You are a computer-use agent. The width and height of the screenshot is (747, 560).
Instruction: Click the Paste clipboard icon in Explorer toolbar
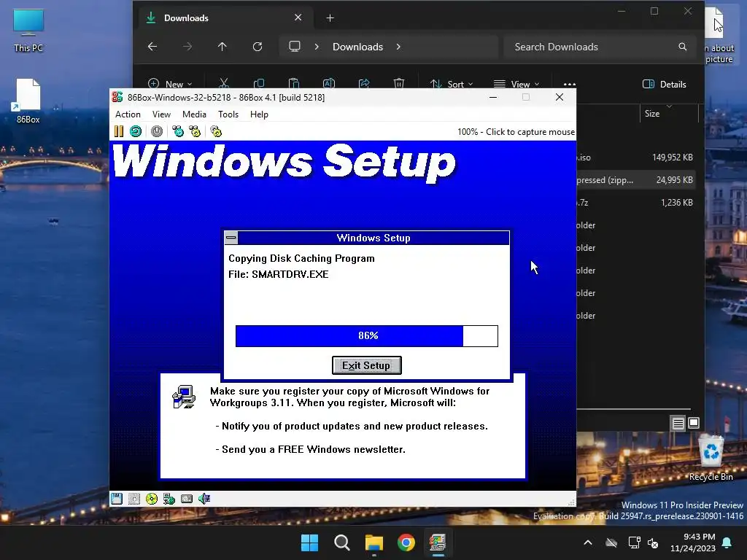coord(293,84)
